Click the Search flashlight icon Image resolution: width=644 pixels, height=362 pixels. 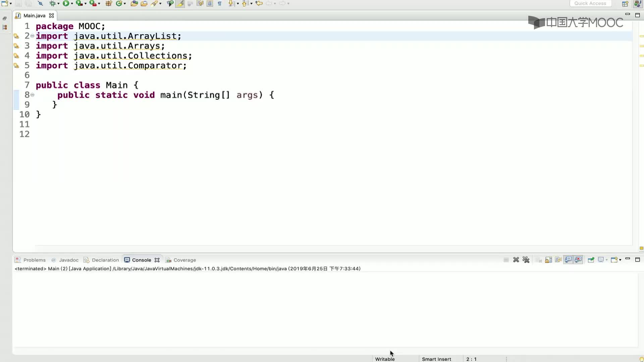coord(154,3)
